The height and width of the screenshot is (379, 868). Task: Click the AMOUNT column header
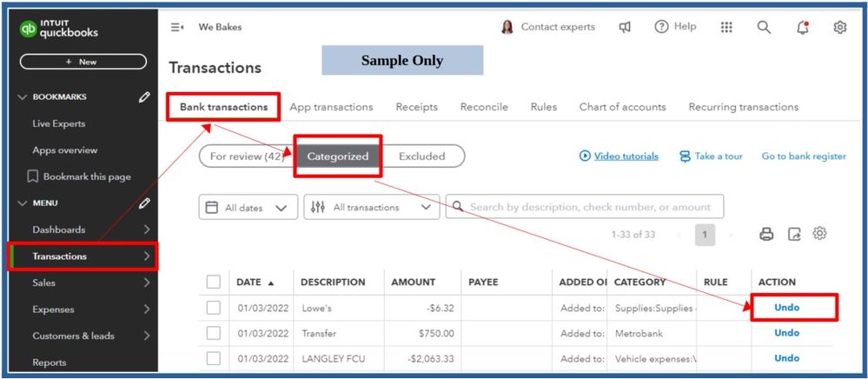pyautogui.click(x=413, y=282)
